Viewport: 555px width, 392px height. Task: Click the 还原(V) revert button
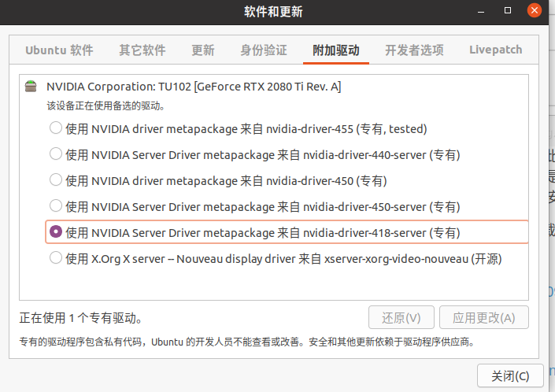(401, 317)
